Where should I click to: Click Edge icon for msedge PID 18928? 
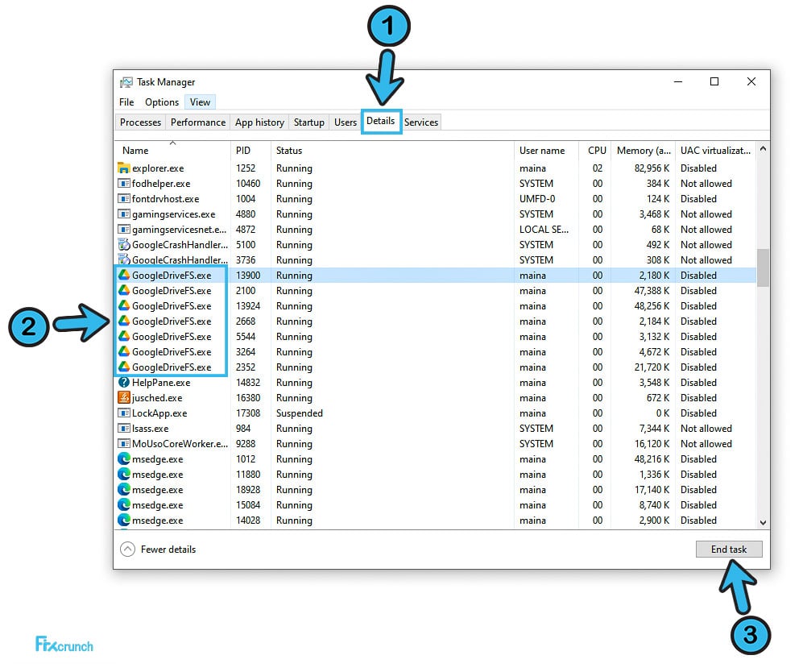click(x=124, y=490)
